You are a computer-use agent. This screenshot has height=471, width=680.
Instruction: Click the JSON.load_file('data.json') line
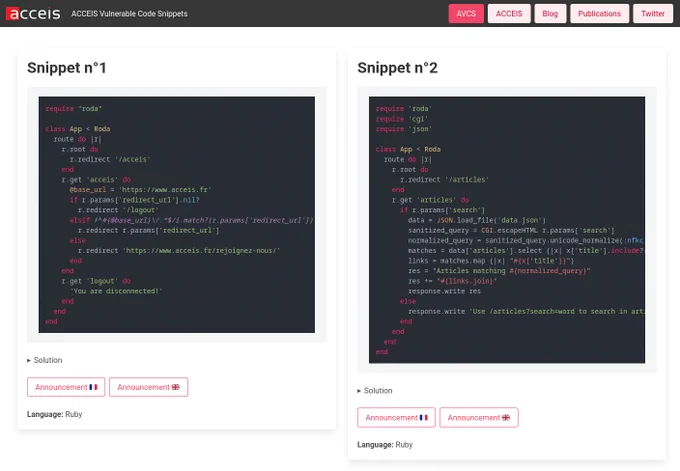pos(477,220)
